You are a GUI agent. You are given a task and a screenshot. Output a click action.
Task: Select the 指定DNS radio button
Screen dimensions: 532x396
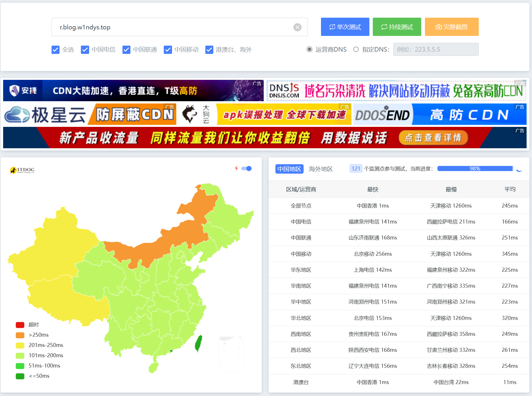(356, 49)
